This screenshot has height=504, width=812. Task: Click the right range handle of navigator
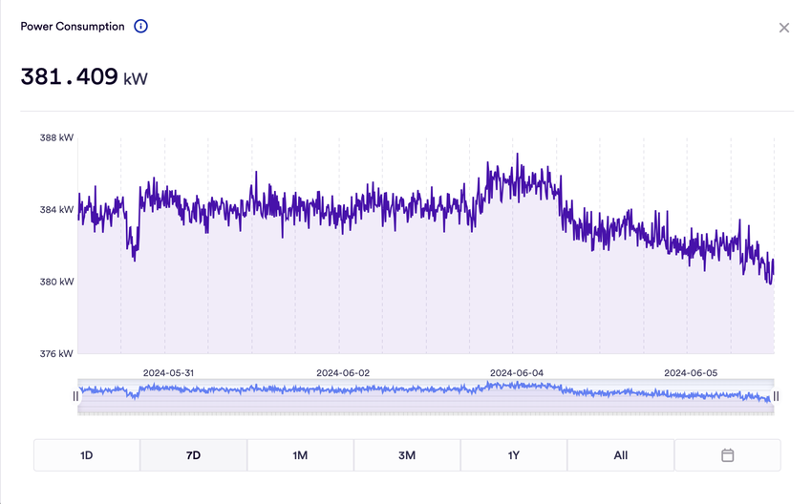(776, 396)
